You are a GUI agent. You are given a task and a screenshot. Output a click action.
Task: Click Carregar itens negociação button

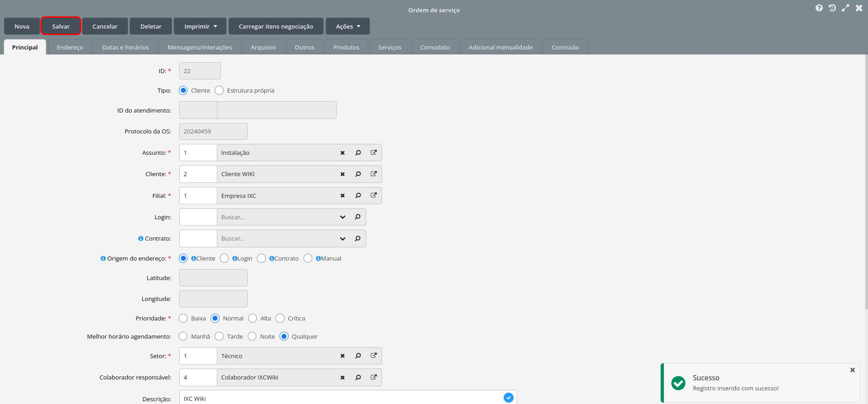click(276, 26)
